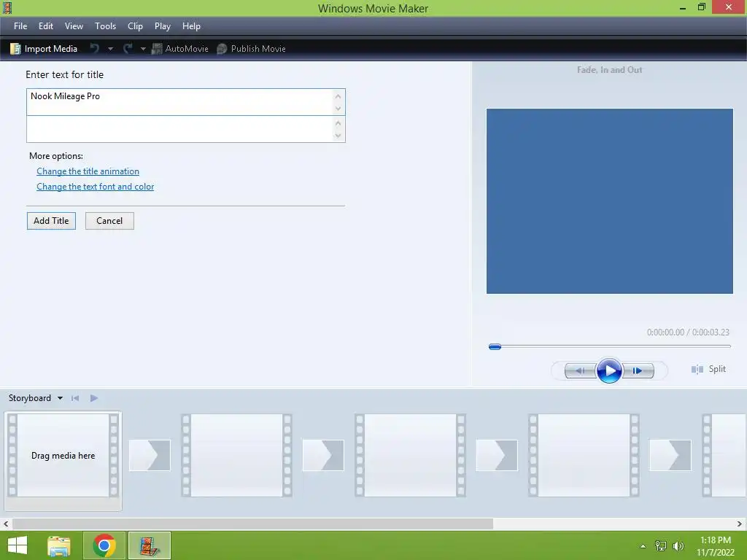Click down arrow of second title field scrollbar
Image resolution: width=747 pixels, height=560 pixels.
(338, 136)
